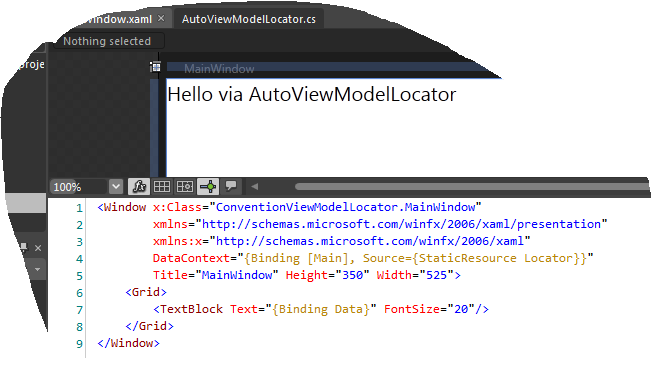
Task: Close the Window.xaml tab
Action: (161, 18)
